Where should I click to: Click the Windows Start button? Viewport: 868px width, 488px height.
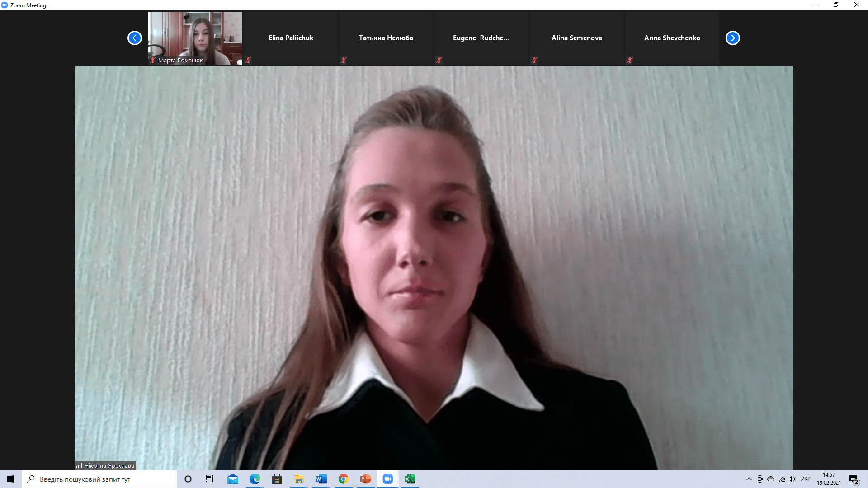click(11, 479)
